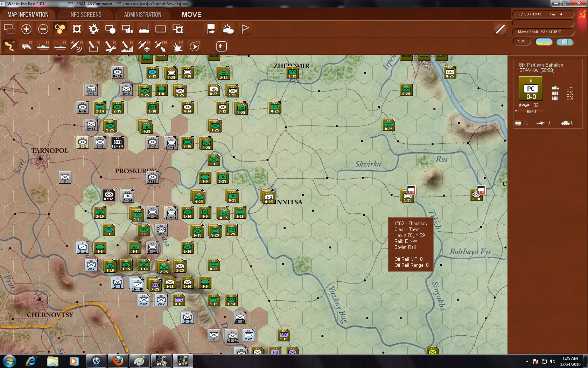Click the rectangle with gear overlay icon
The height and width of the screenshot is (368, 588).
[x=178, y=29]
